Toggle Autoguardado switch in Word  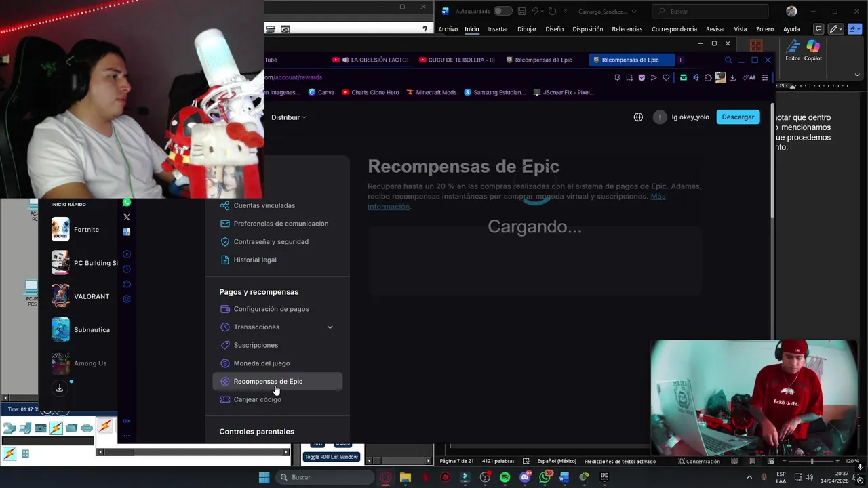tap(502, 11)
